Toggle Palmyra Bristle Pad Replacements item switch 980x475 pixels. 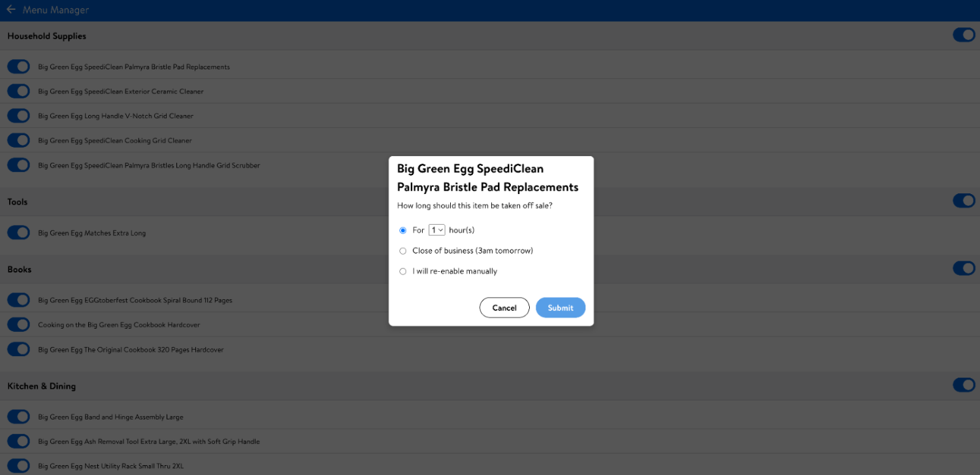tap(19, 67)
